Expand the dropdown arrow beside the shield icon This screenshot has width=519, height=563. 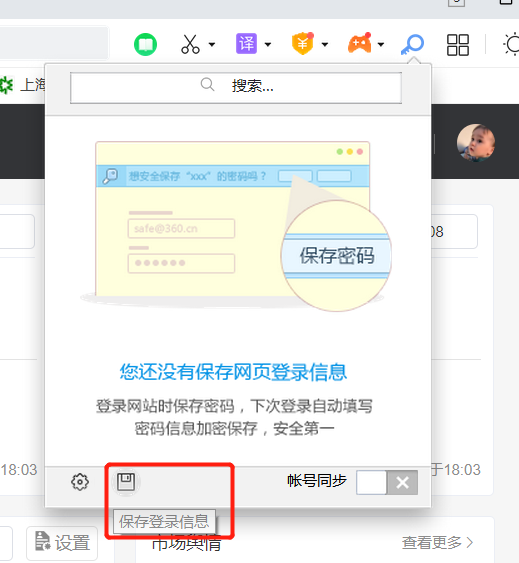click(x=325, y=45)
